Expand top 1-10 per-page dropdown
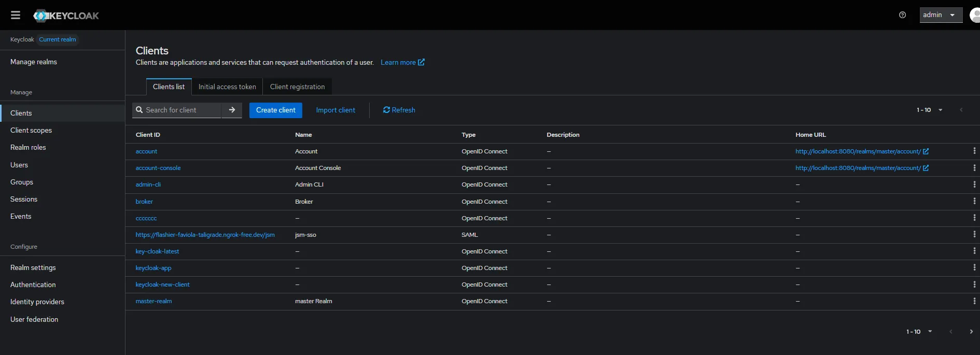 pyautogui.click(x=930, y=110)
